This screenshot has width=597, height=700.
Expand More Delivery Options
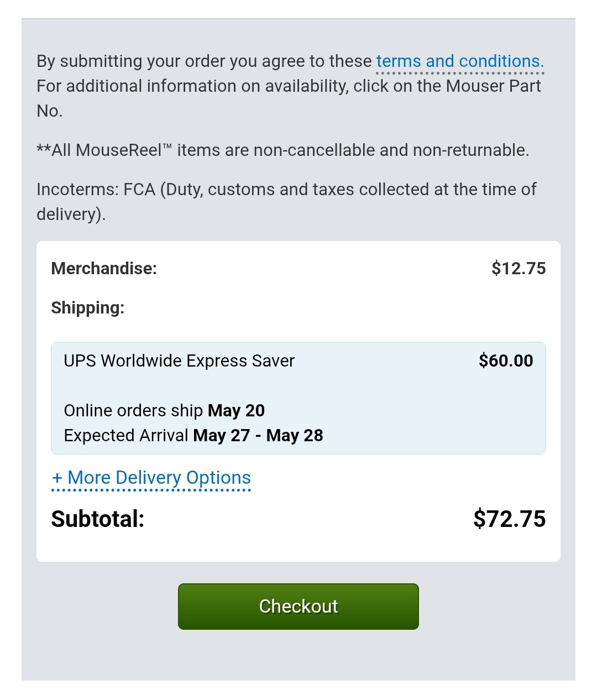coord(151,478)
